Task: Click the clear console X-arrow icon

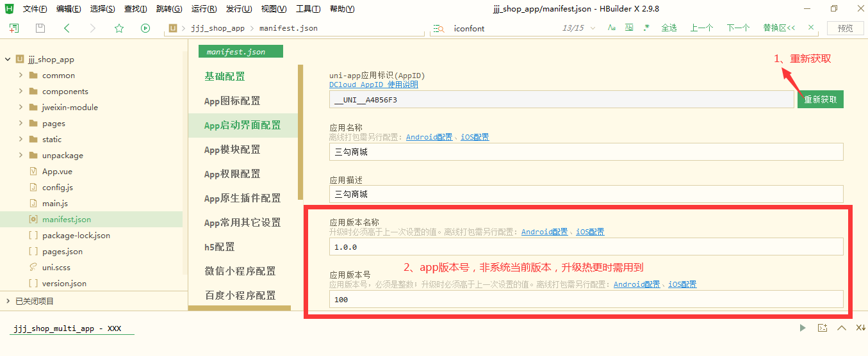Action: coord(860,328)
